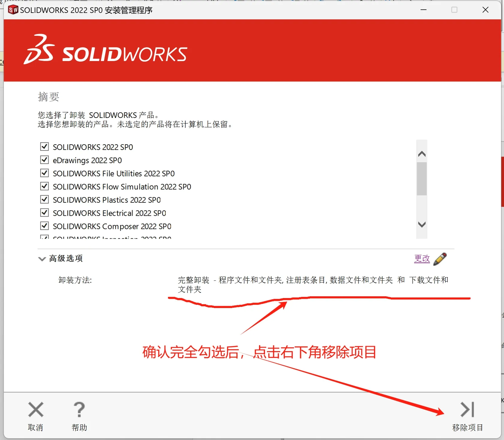Click product list scroll up arrow
This screenshot has height=440, width=504.
click(422, 154)
